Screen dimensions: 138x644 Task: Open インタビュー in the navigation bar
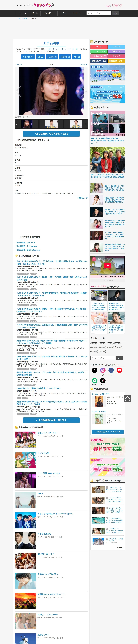tap(49, 13)
